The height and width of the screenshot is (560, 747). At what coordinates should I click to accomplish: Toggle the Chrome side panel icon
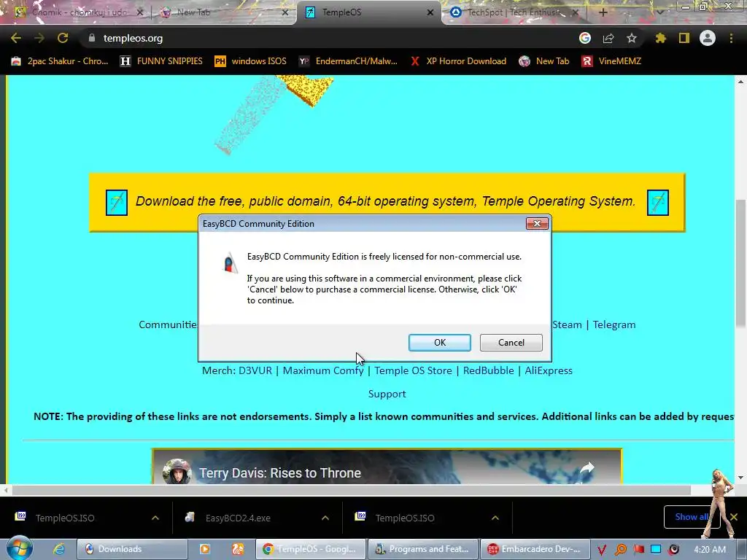[x=684, y=38]
